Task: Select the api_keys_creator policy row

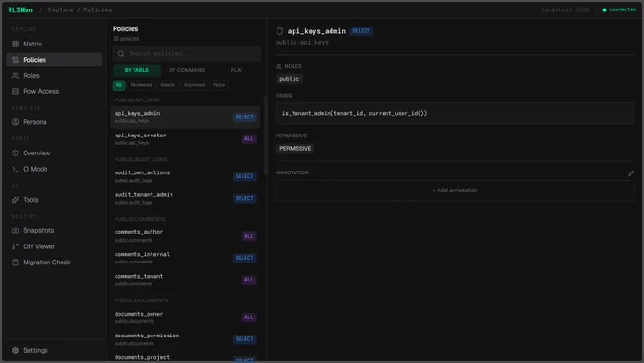Action: click(x=186, y=139)
